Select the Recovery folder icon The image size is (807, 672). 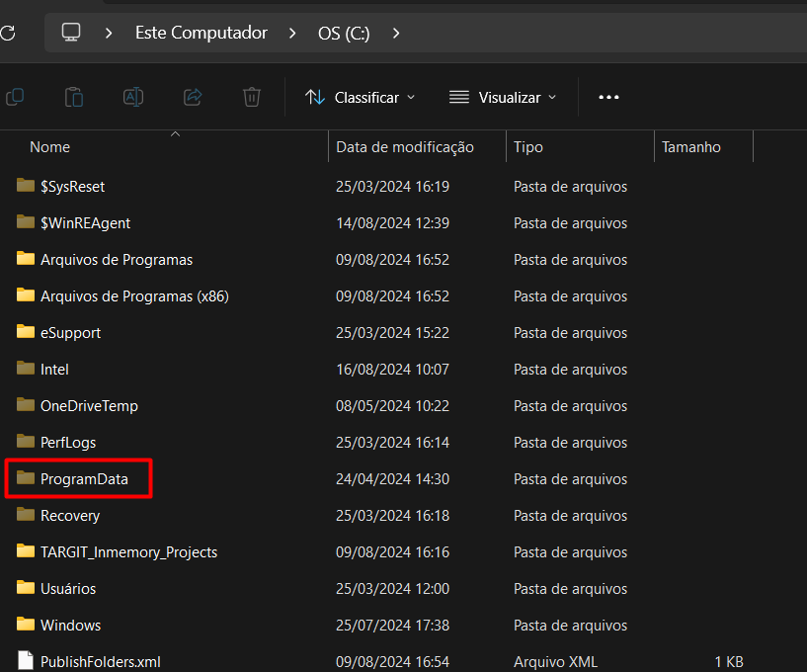coord(26,514)
